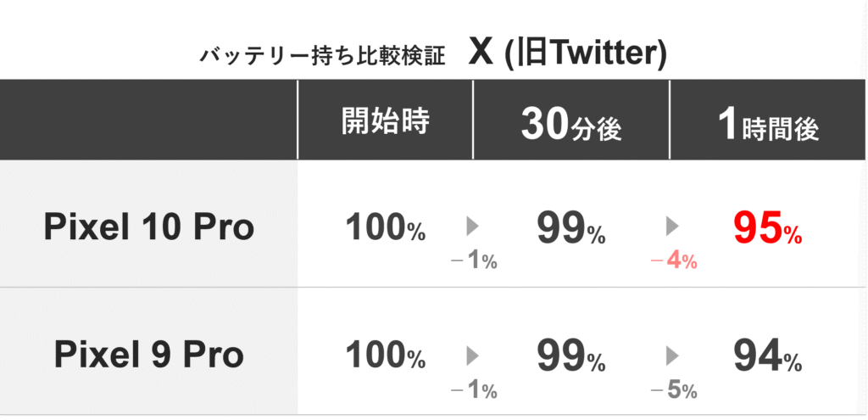This screenshot has width=868, height=420.
Task: Click the Pixel 10 Pro row label
Action: coord(148,227)
